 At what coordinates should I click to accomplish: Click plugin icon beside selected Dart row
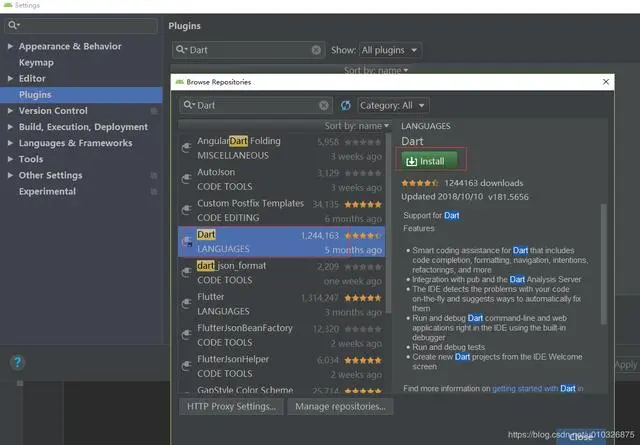187,242
